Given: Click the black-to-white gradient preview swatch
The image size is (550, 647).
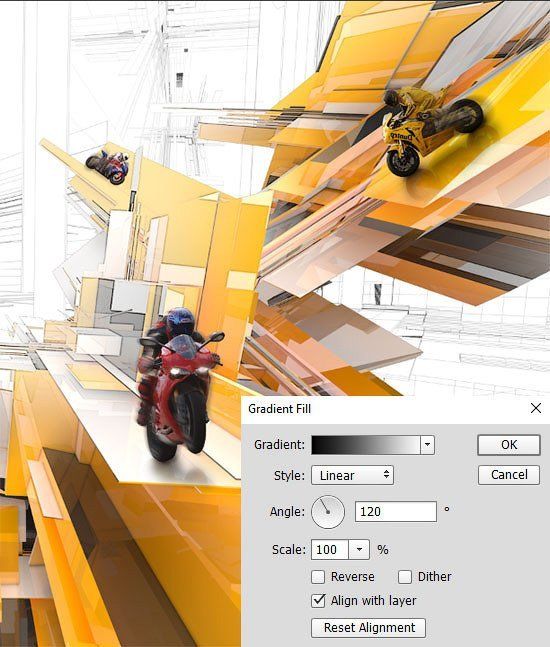Looking at the screenshot, I should pos(366,445).
